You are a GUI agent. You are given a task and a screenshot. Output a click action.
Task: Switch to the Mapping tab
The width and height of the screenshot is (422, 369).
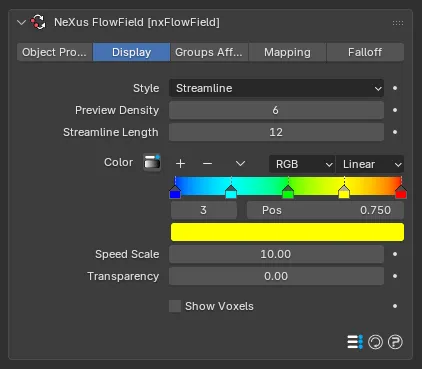click(x=287, y=52)
